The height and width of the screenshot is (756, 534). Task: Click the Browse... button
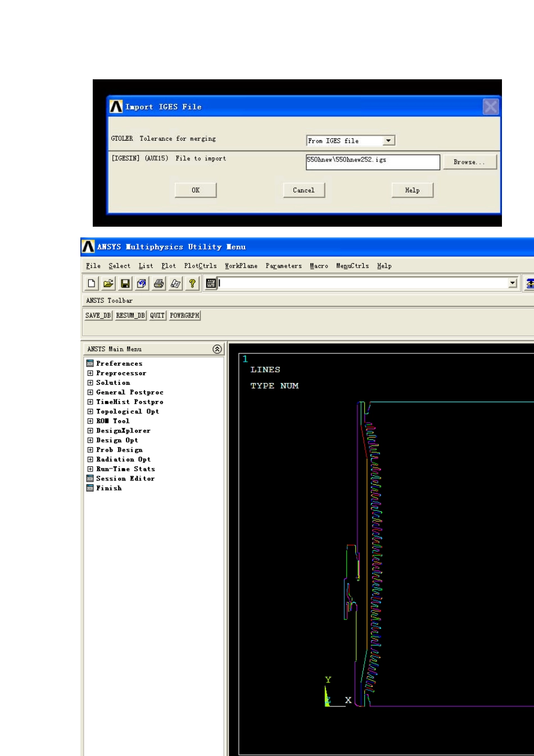469,162
